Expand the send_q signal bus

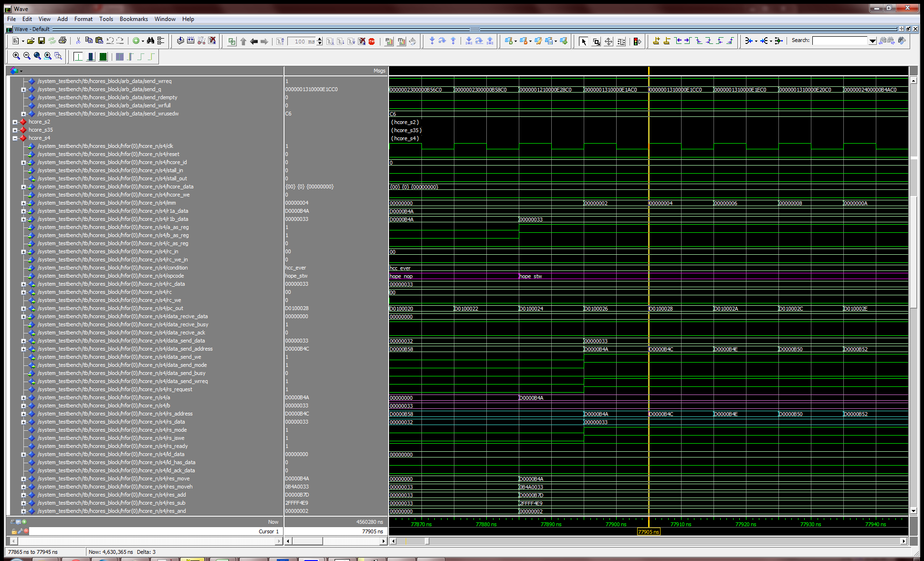(x=23, y=90)
